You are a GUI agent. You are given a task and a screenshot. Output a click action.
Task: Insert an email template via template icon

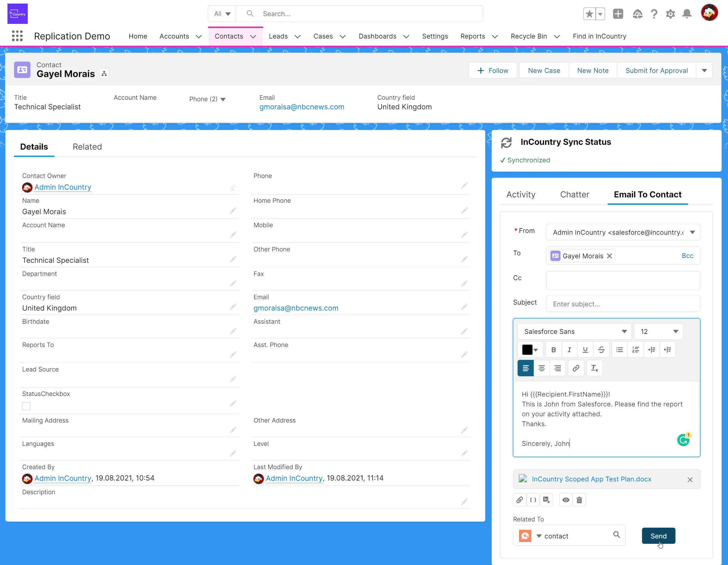click(x=547, y=500)
